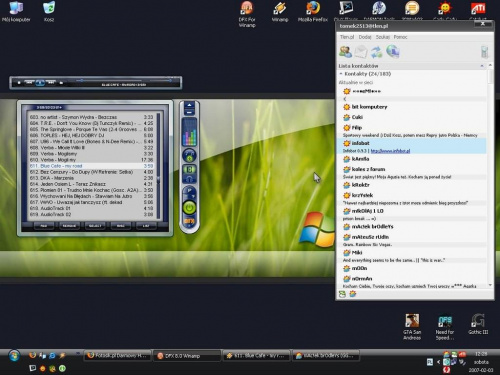Screen dimensions: 500x375
Task: Expand the hidden system tray icons arrow
Action: (438, 362)
